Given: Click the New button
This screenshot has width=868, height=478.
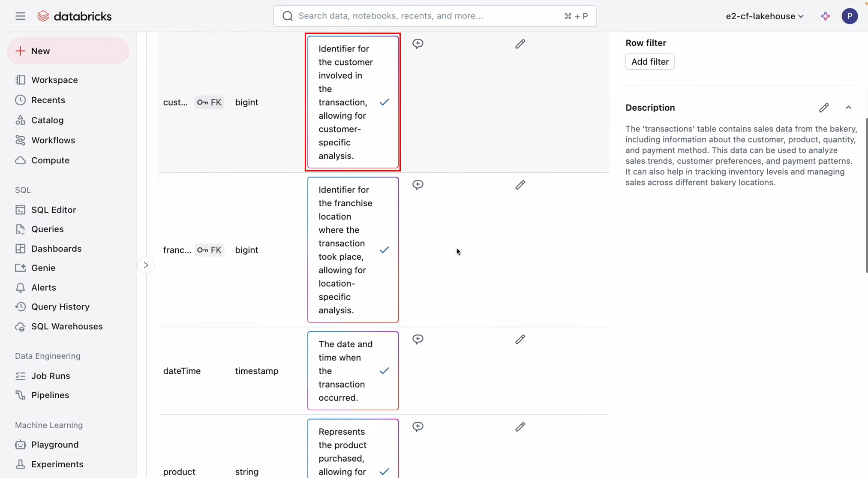Looking at the screenshot, I should (68, 51).
